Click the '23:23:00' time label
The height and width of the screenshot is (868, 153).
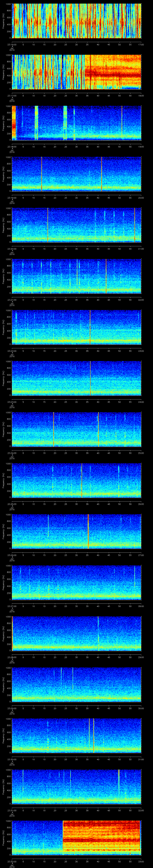pyautogui.click(x=12, y=402)
